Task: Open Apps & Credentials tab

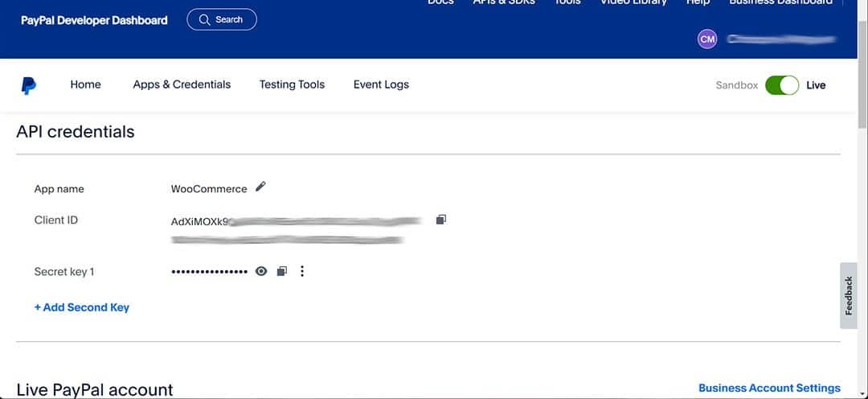Action: coord(182,84)
